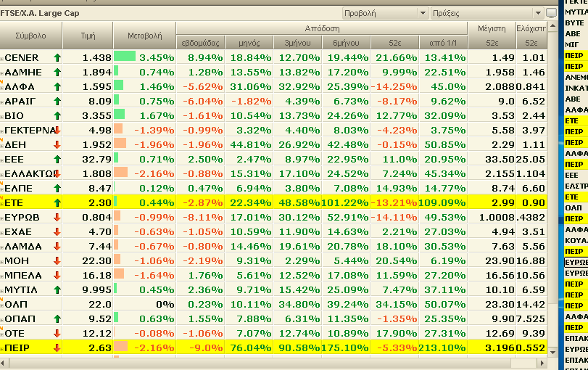Click the down arrow icon for ΕΧΑΕ
This screenshot has width=588, height=370.
tap(57, 232)
